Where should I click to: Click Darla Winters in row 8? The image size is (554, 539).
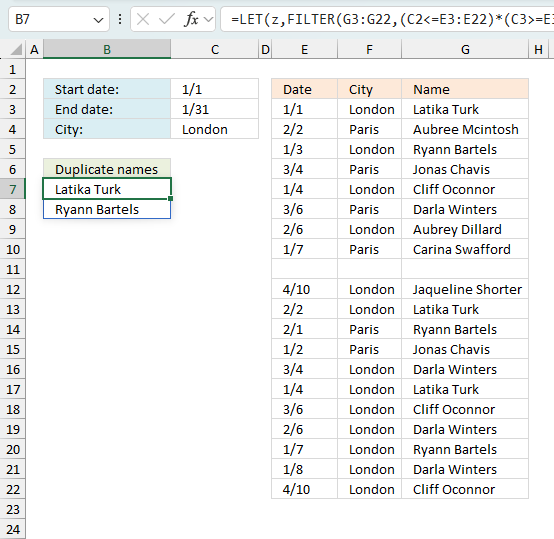(x=465, y=209)
